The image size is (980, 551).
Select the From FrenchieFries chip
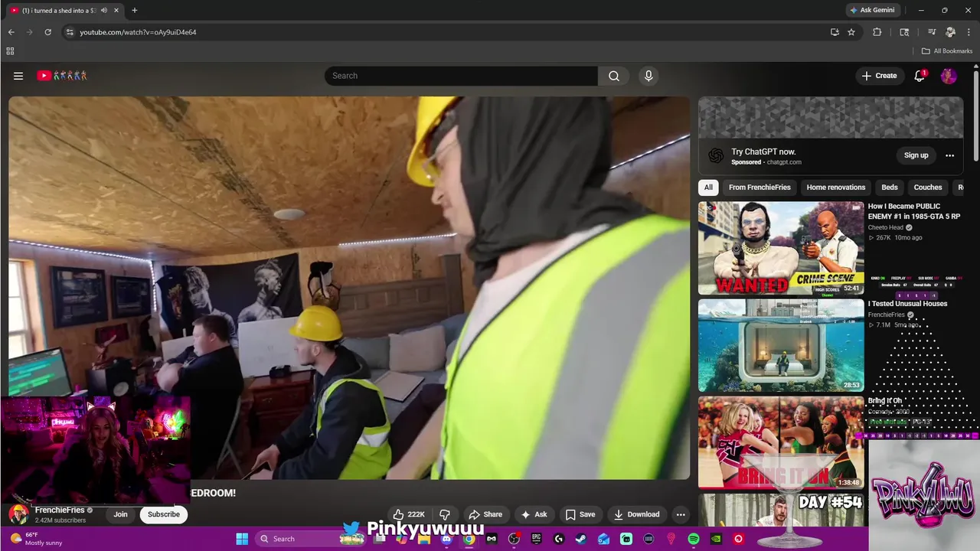pos(759,187)
